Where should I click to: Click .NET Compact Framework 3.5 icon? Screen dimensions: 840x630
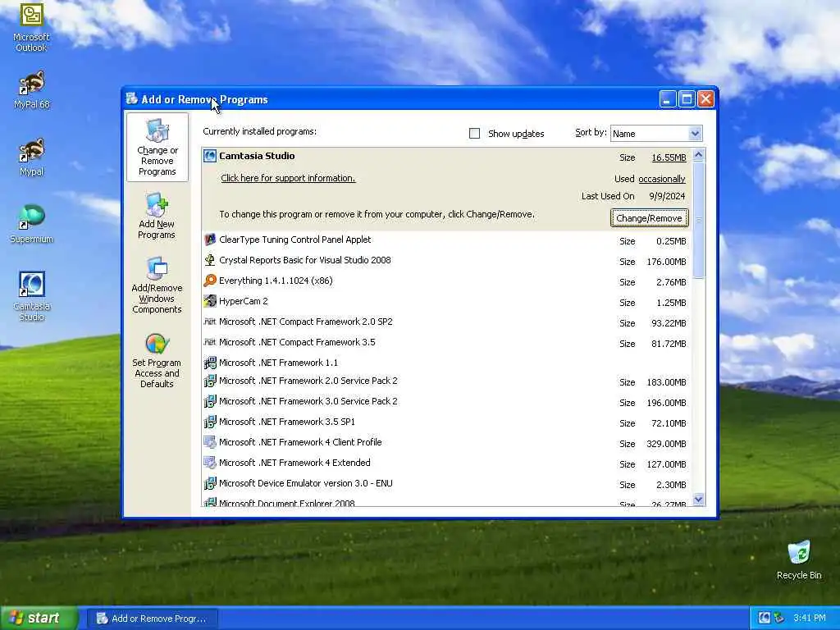[210, 342]
